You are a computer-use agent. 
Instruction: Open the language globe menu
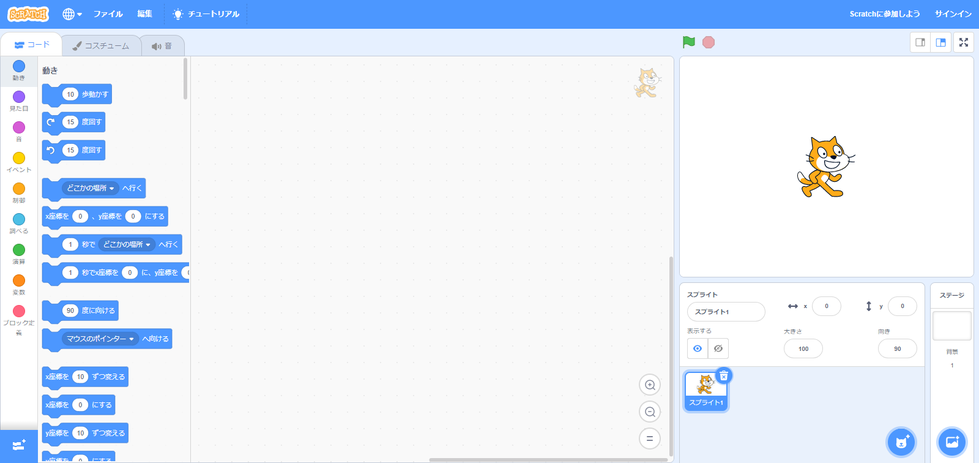coord(72,14)
